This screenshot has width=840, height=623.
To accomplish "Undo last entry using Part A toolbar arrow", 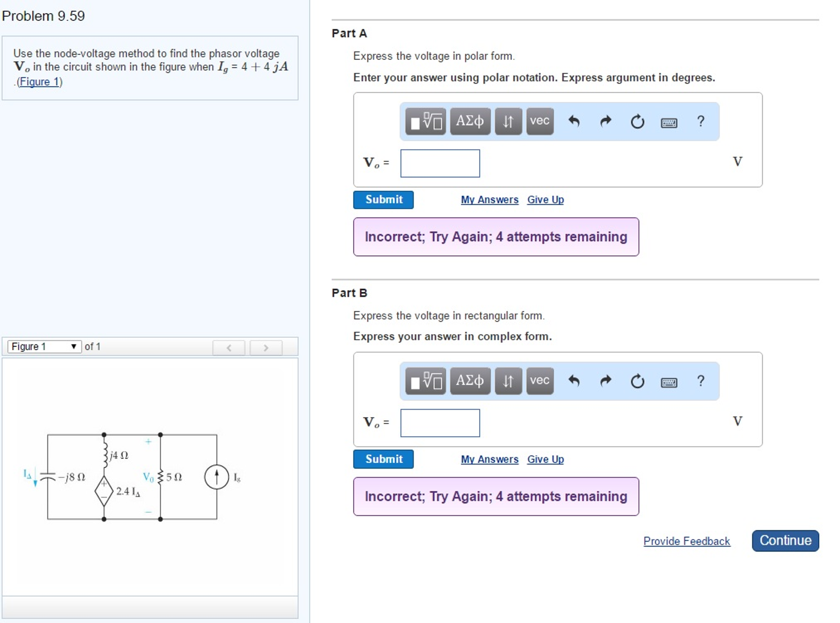I will pos(574,120).
